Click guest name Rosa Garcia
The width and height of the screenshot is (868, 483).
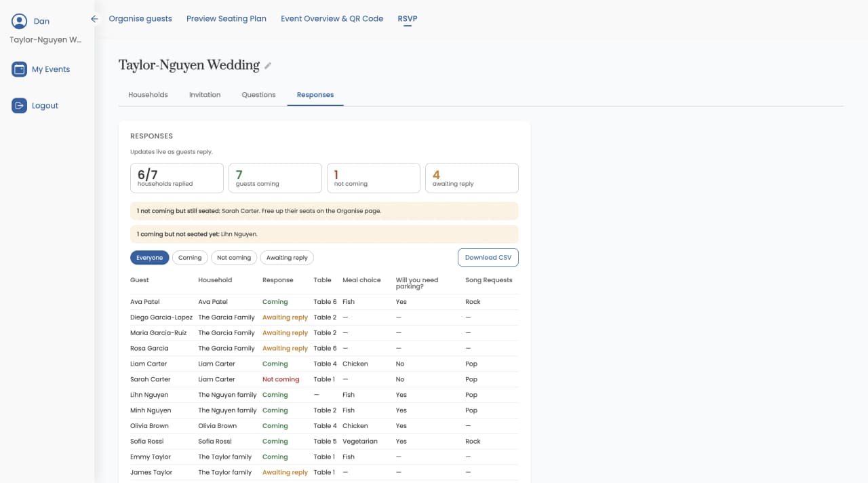(x=149, y=349)
